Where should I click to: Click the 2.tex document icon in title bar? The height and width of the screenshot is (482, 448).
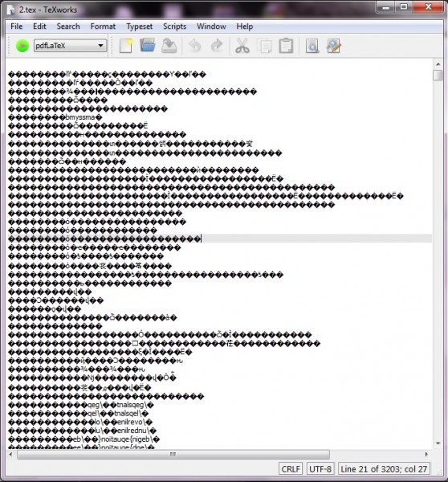point(11,10)
